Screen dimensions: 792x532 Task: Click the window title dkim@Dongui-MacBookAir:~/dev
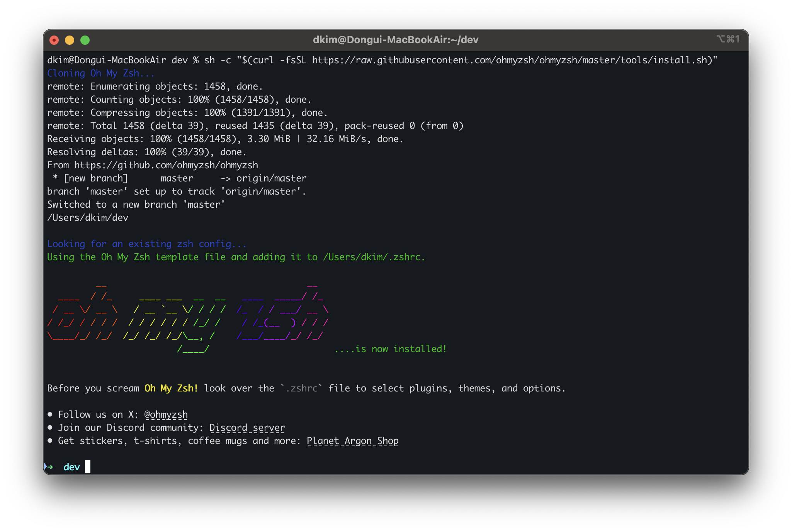tap(396, 40)
